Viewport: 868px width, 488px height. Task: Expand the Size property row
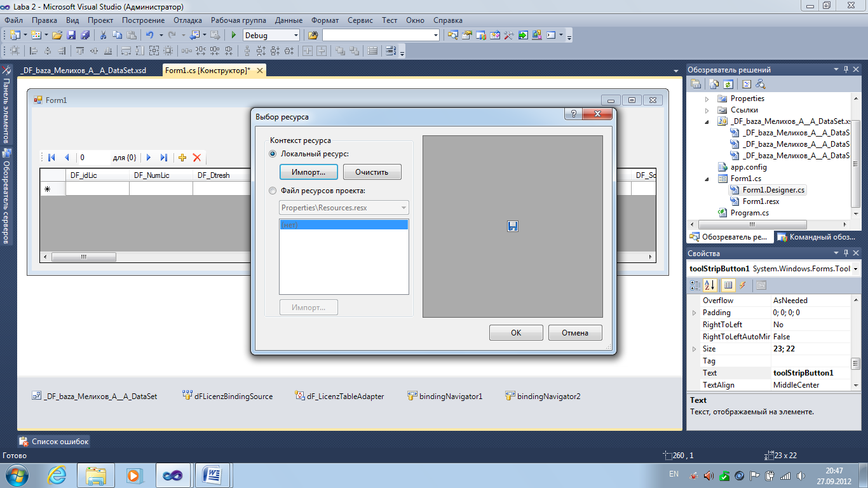[694, 349]
